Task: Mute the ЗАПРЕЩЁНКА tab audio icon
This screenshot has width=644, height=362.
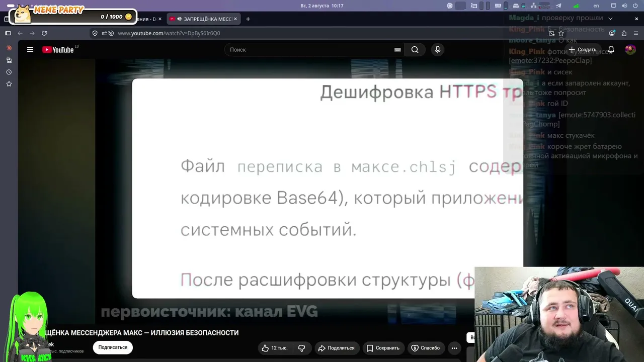Action: pyautogui.click(x=179, y=19)
